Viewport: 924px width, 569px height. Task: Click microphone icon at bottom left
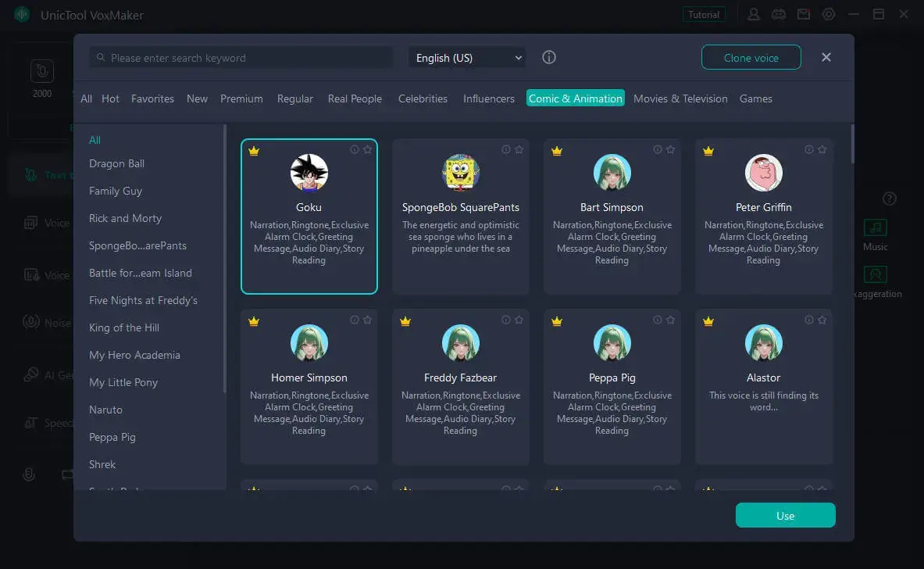tap(29, 474)
